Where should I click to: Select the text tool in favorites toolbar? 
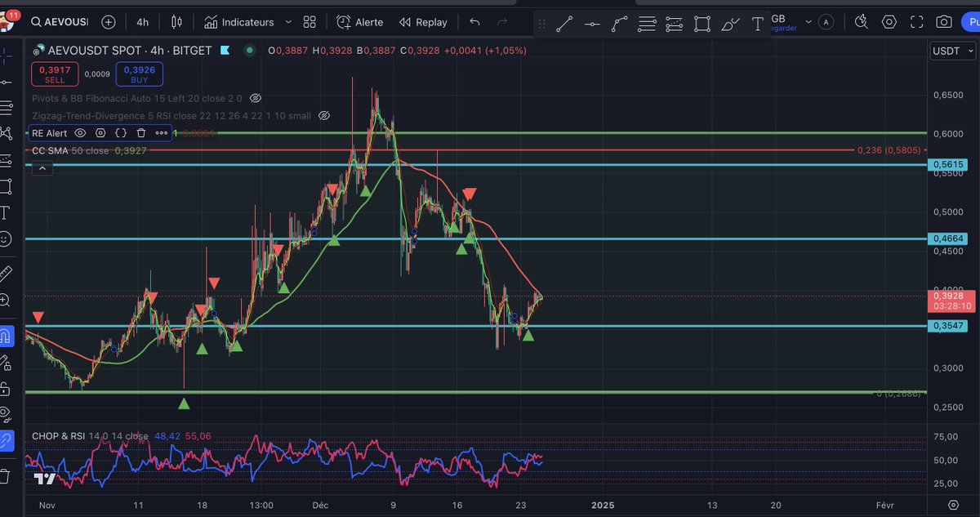[758, 25]
